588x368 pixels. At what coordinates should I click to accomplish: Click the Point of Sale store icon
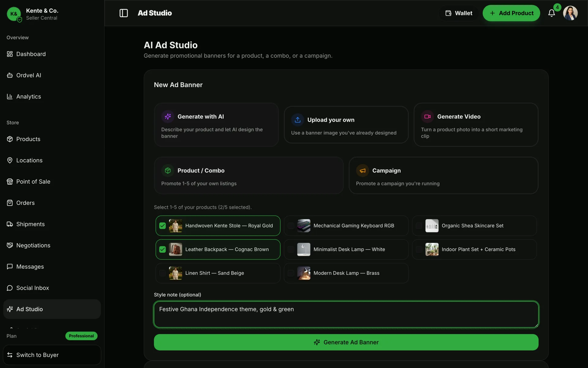tap(10, 182)
